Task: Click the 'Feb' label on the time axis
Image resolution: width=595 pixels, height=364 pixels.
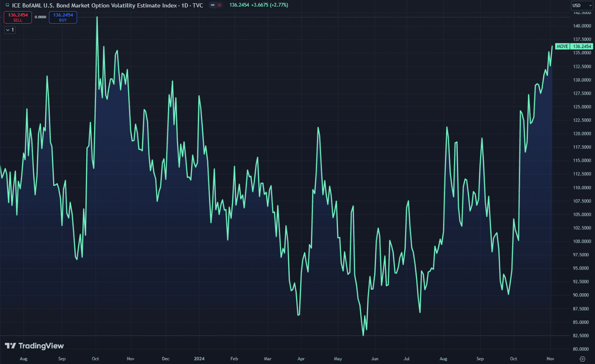Action: [234, 359]
